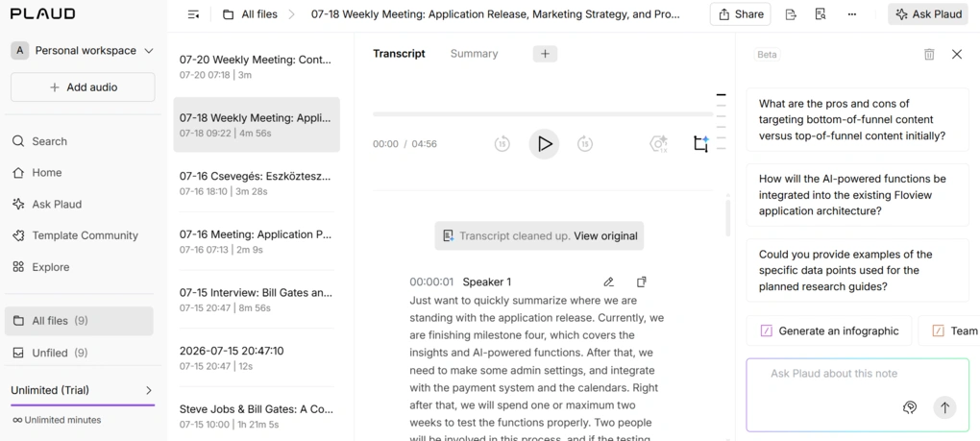This screenshot has height=441, width=980.
Task: Open Explore in the sidebar
Action: 40,267
